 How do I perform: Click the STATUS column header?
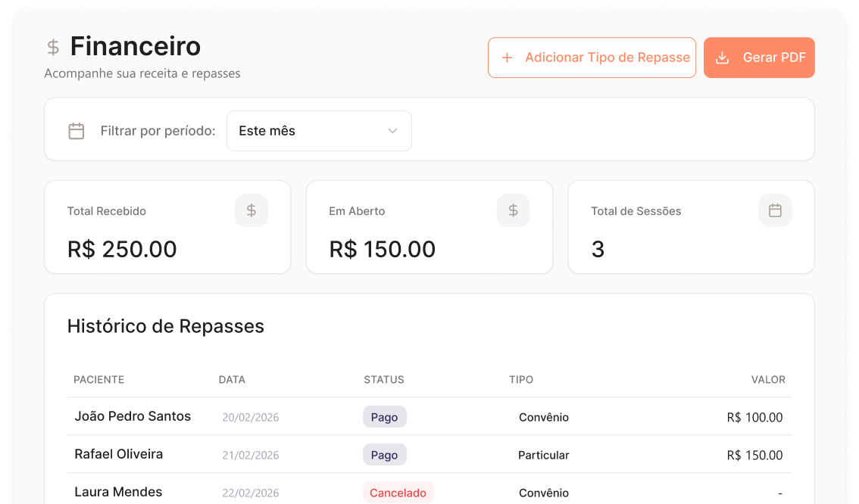tap(384, 380)
